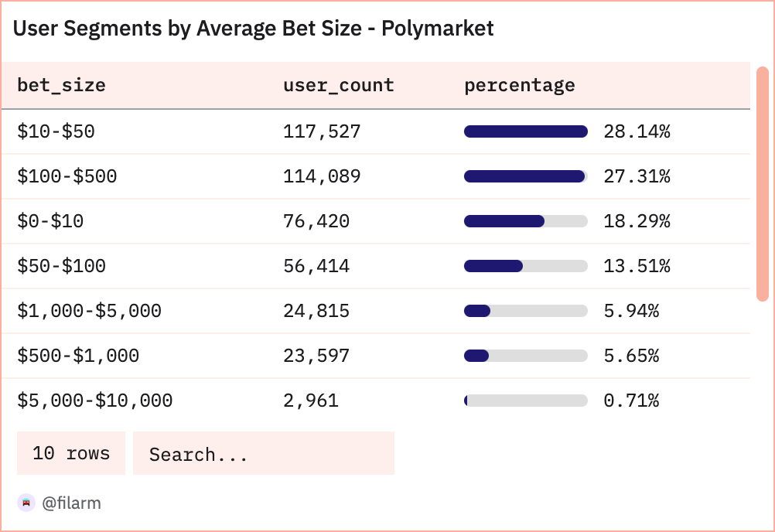Sort by the user_count column header

tap(339, 85)
